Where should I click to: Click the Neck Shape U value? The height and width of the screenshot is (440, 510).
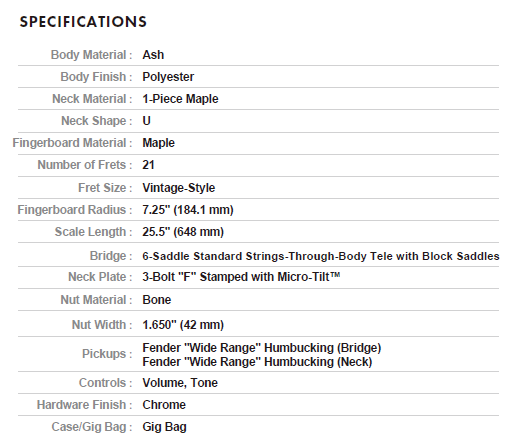click(147, 121)
